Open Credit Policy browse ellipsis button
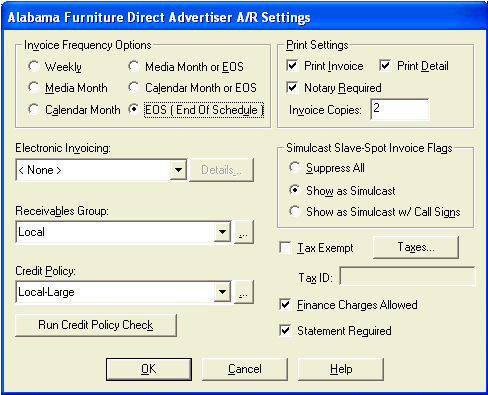 point(244,292)
